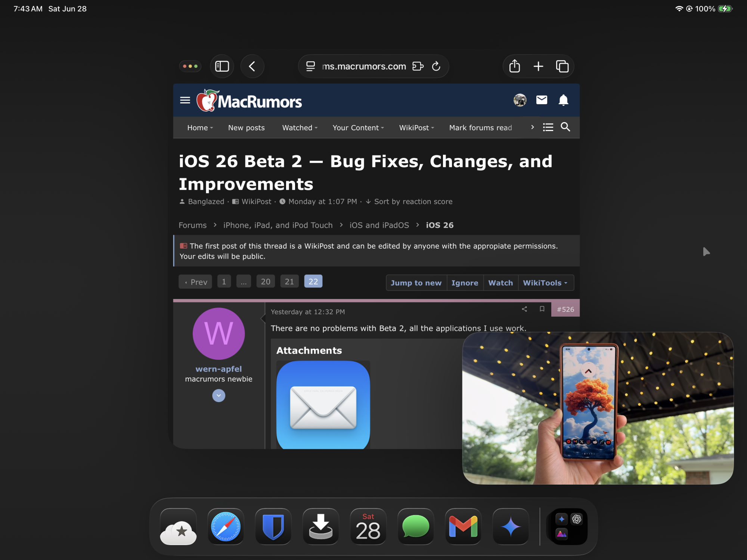Open the Your Content dropdown

[x=358, y=128]
